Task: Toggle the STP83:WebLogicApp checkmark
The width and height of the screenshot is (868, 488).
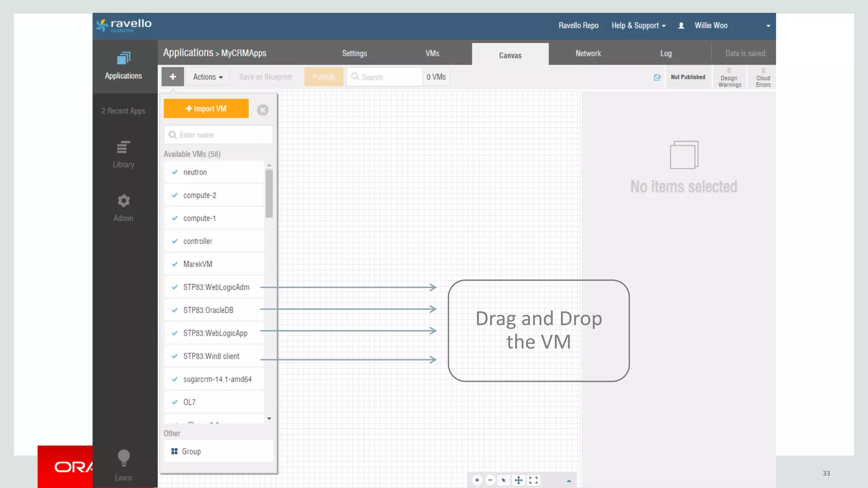Action: tap(175, 333)
